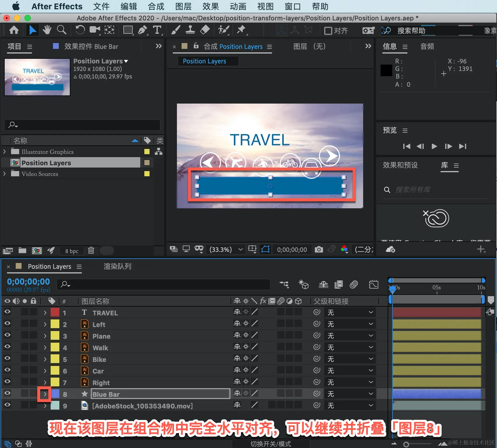Select the Pan Behind anchor point tool
Viewport: 497px width, 448px height.
(x=109, y=30)
